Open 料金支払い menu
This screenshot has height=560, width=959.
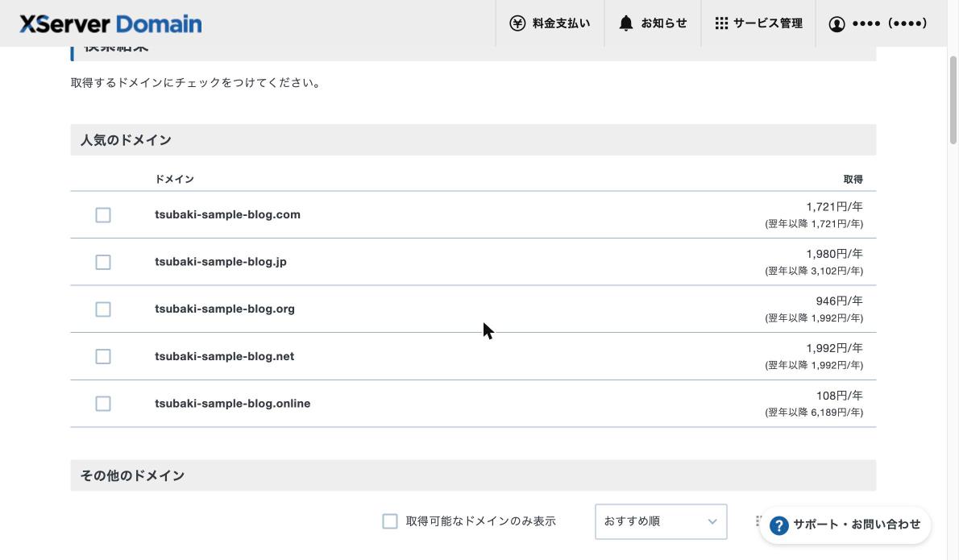pyautogui.click(x=550, y=23)
